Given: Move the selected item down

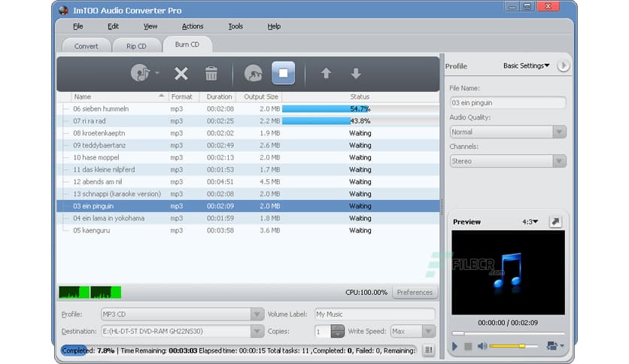Looking at the screenshot, I should [x=356, y=74].
